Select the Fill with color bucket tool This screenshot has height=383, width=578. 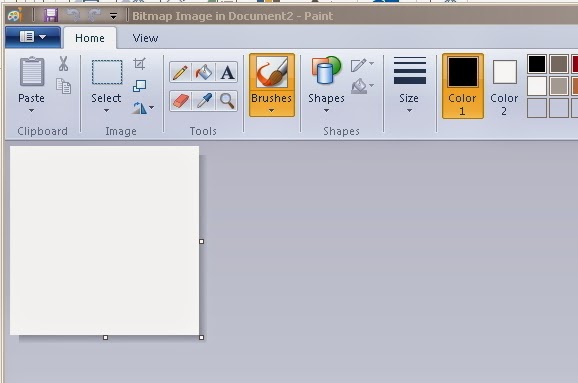click(203, 72)
